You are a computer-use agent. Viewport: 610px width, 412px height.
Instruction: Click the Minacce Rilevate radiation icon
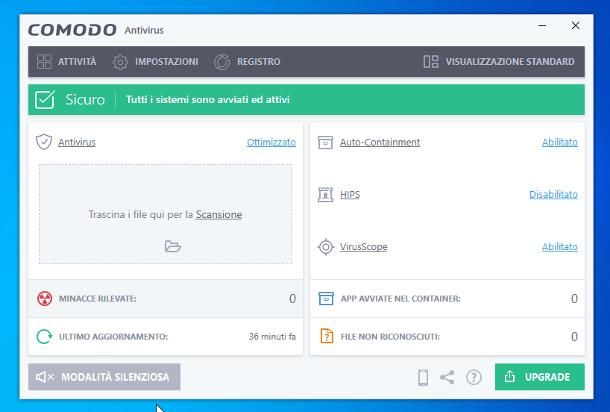pyautogui.click(x=45, y=298)
